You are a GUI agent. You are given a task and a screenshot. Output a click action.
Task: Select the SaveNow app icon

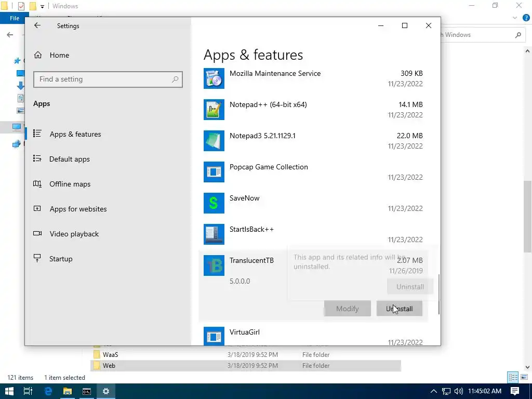point(214,203)
